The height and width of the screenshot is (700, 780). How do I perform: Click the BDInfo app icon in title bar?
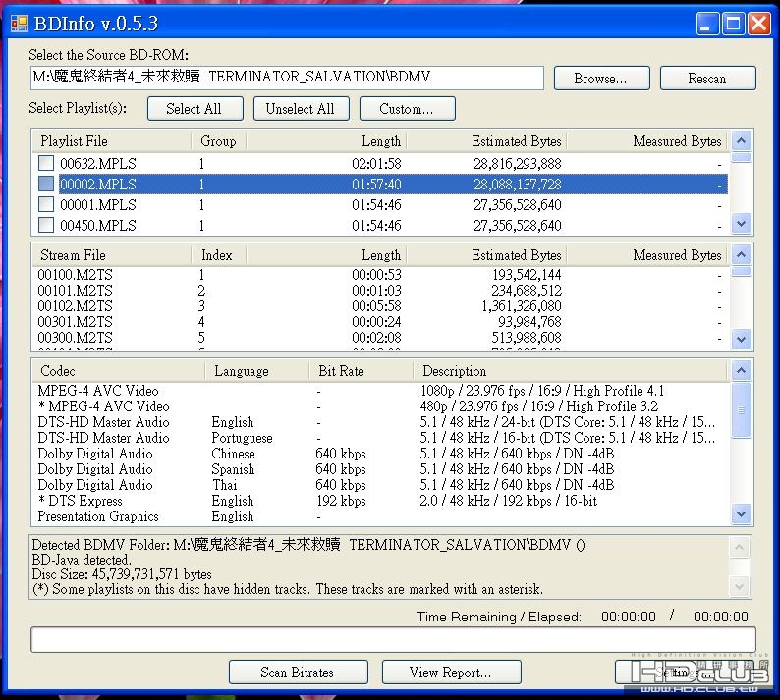[x=19, y=23]
